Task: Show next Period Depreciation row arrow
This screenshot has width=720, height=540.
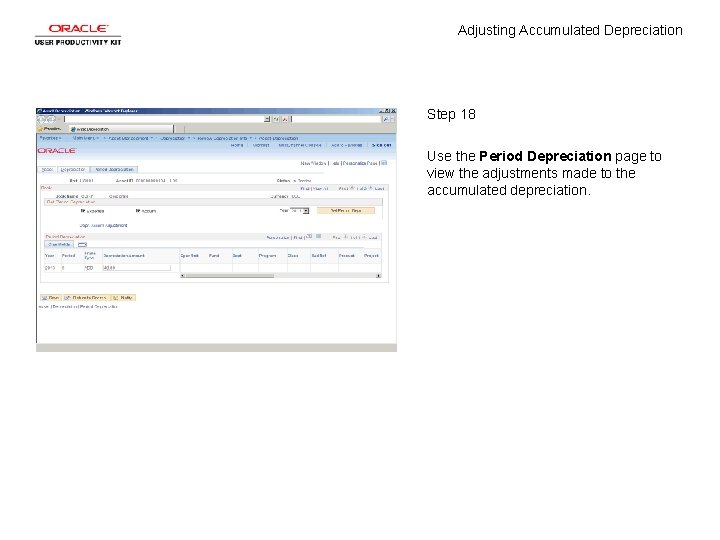Action: (364, 237)
